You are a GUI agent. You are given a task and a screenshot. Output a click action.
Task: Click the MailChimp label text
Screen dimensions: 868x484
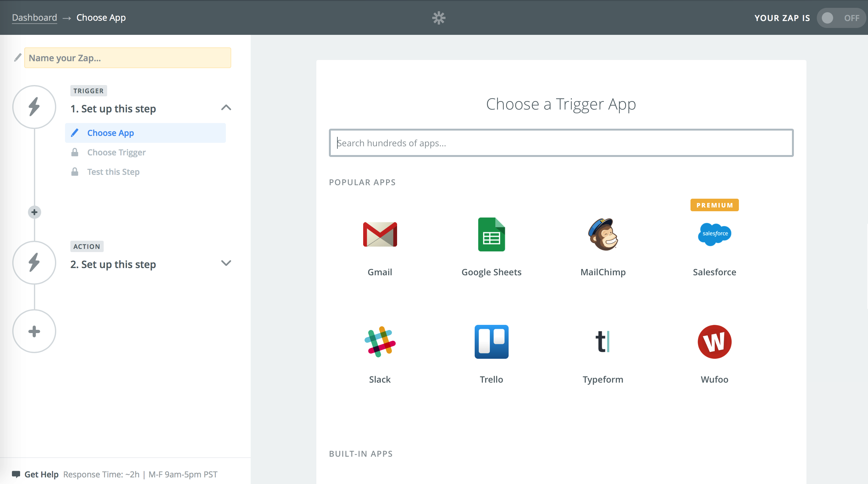[x=603, y=272]
